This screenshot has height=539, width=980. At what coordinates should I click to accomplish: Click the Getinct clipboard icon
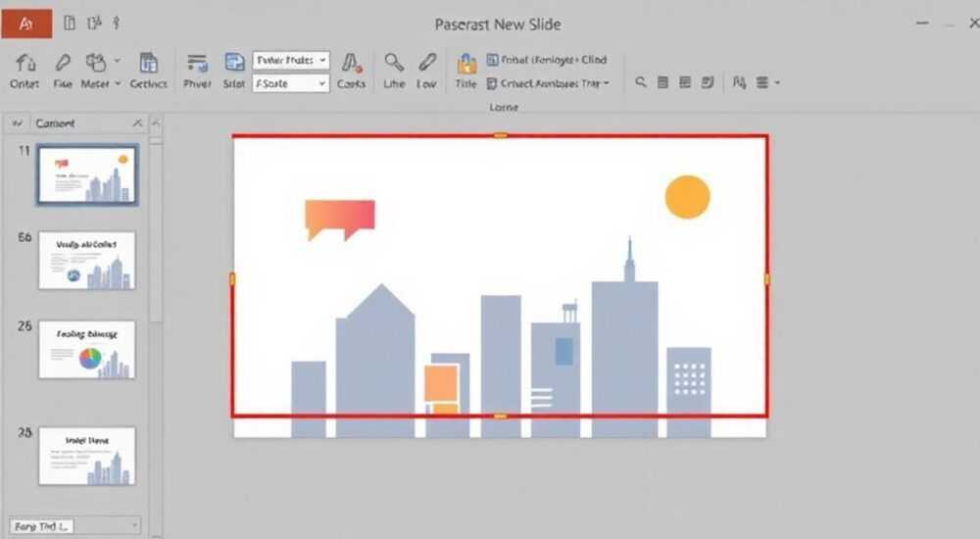(x=148, y=63)
